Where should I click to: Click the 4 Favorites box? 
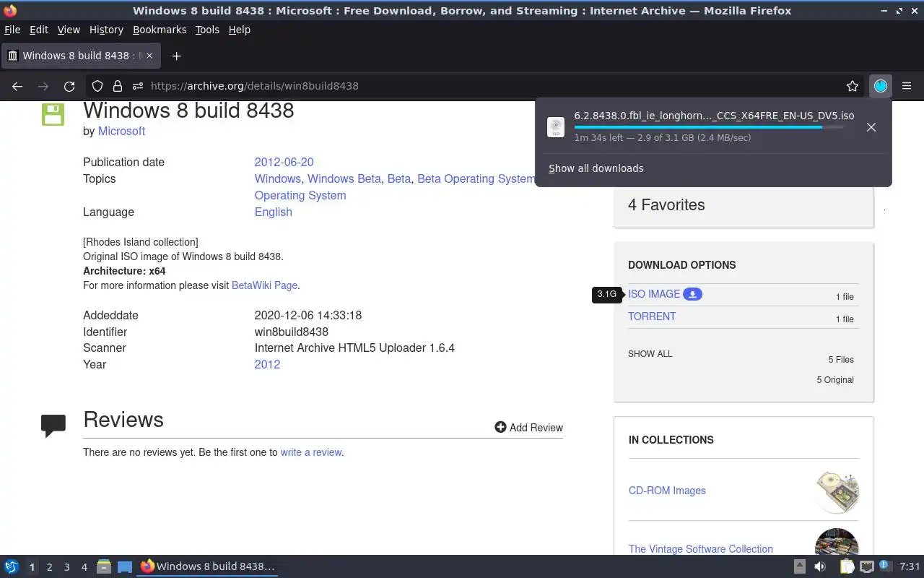[x=744, y=205]
